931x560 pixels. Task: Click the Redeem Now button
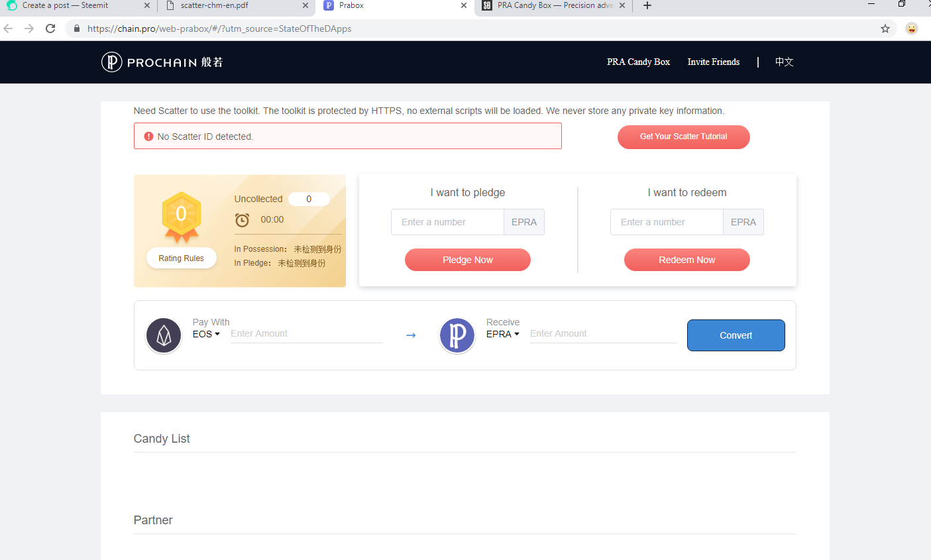687,260
